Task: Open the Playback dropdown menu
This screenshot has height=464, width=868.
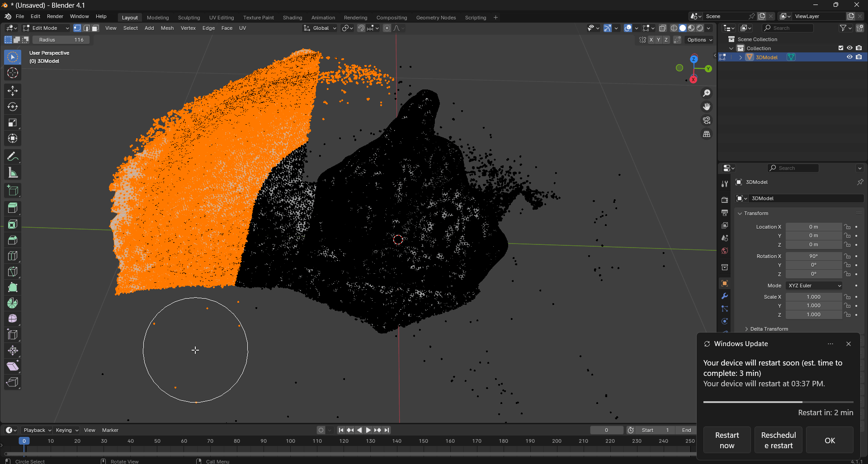Action: pos(37,430)
